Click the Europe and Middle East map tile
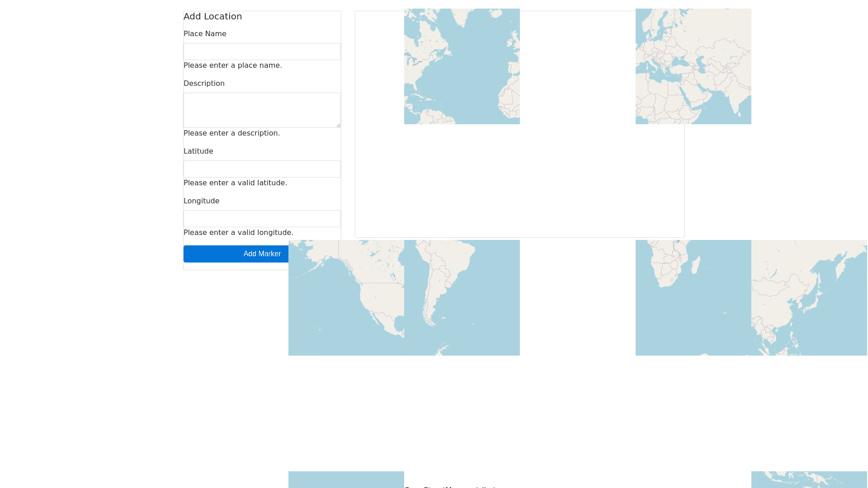This screenshot has width=868, height=488. tap(693, 66)
